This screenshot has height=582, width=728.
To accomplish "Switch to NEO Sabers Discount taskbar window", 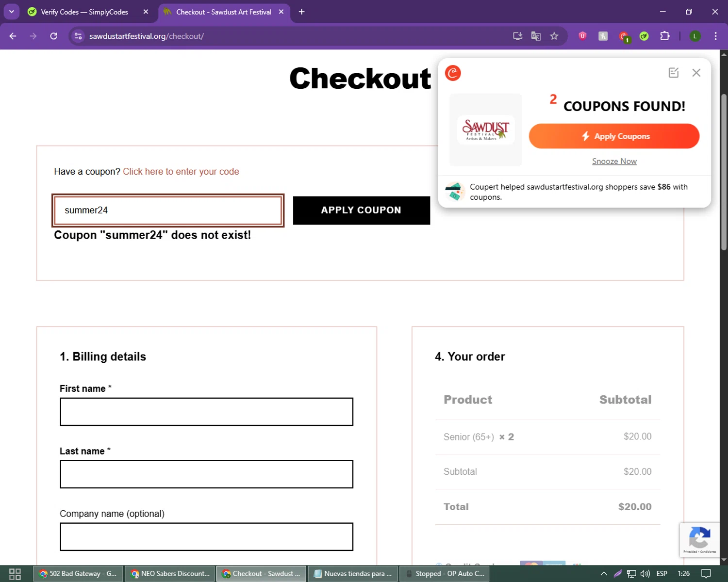I will (170, 574).
